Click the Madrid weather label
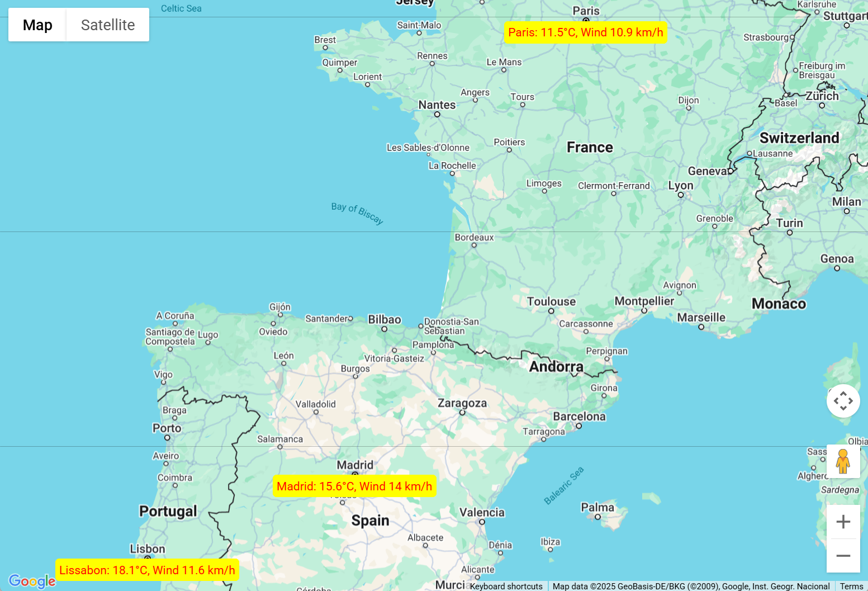 tap(354, 486)
